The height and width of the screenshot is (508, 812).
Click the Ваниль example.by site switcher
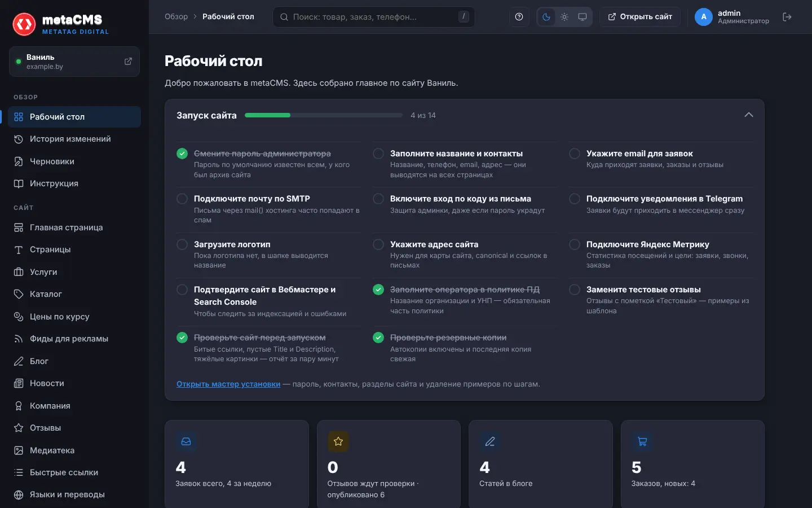pyautogui.click(x=74, y=62)
